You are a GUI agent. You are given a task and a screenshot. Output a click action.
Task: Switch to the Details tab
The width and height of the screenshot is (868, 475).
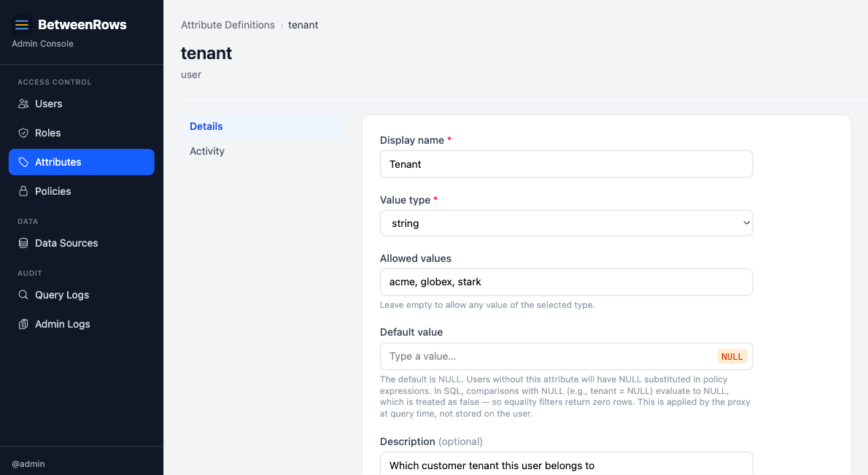pyautogui.click(x=263, y=126)
